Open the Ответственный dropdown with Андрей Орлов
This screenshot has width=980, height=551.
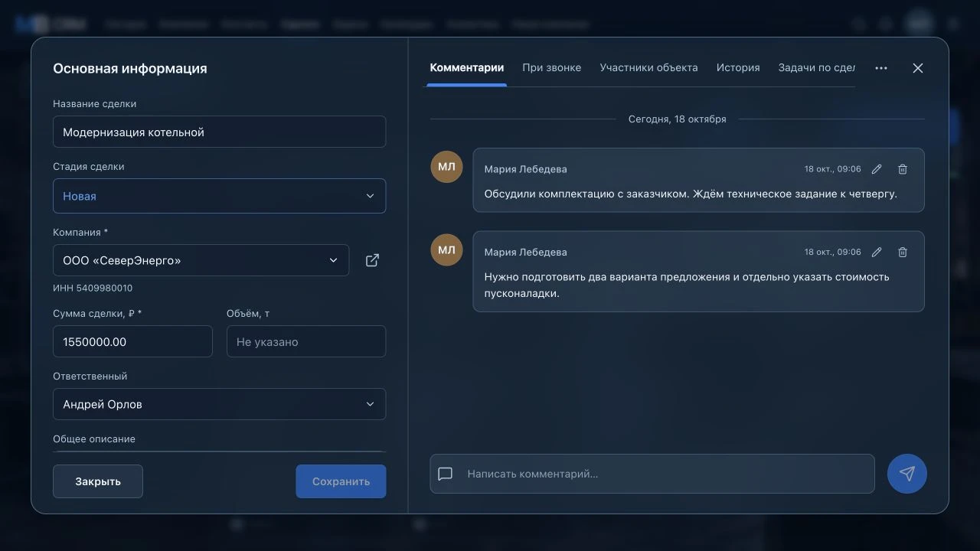point(219,404)
